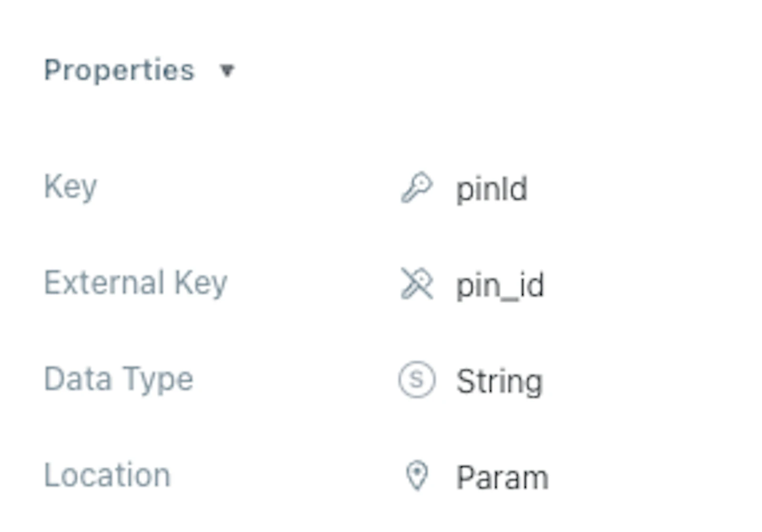Click the key icon beside pinId
762x532 pixels.
(417, 188)
